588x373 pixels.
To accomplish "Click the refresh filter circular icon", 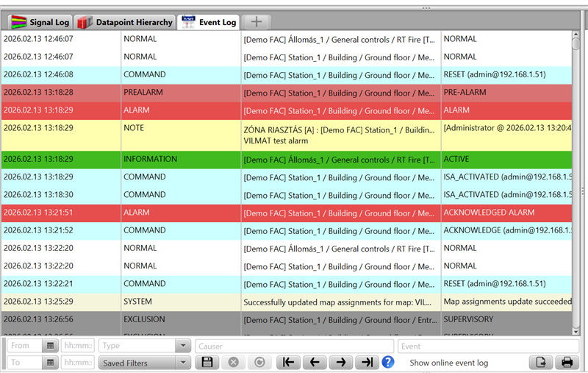I will tap(259, 363).
